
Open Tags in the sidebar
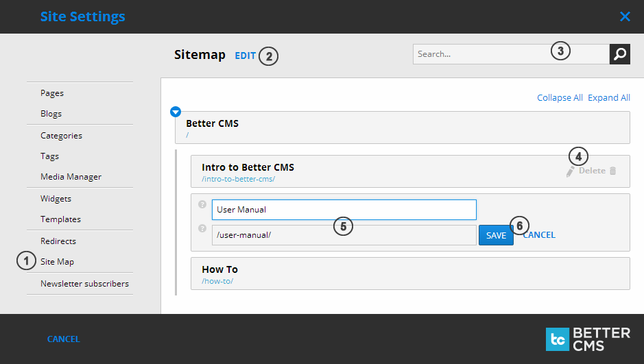point(49,156)
